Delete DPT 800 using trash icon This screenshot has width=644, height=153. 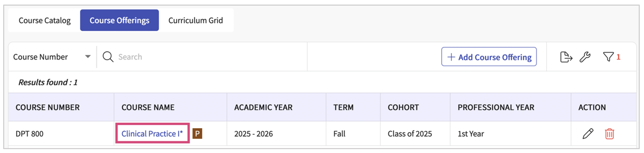(609, 134)
